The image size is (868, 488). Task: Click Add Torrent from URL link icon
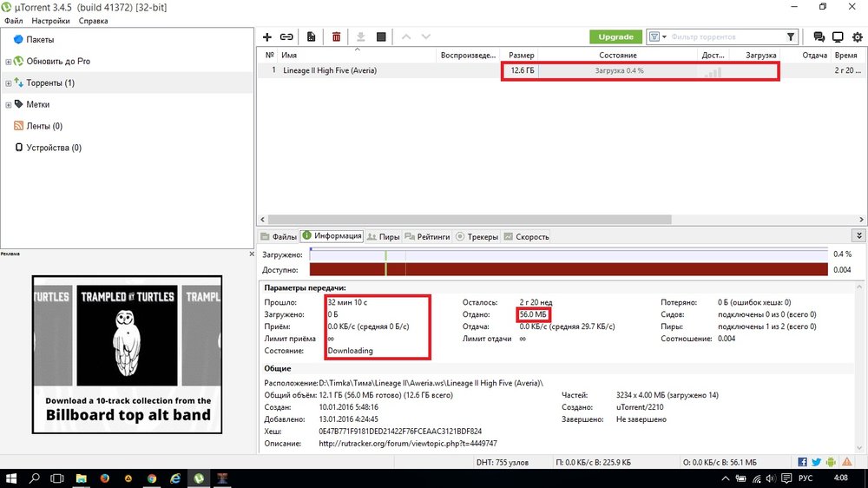pos(286,37)
